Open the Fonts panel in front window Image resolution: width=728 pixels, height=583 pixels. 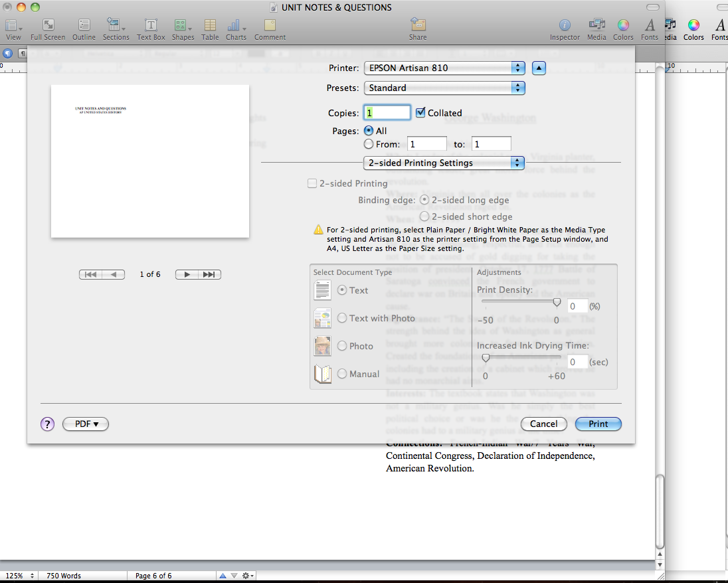pos(650,30)
